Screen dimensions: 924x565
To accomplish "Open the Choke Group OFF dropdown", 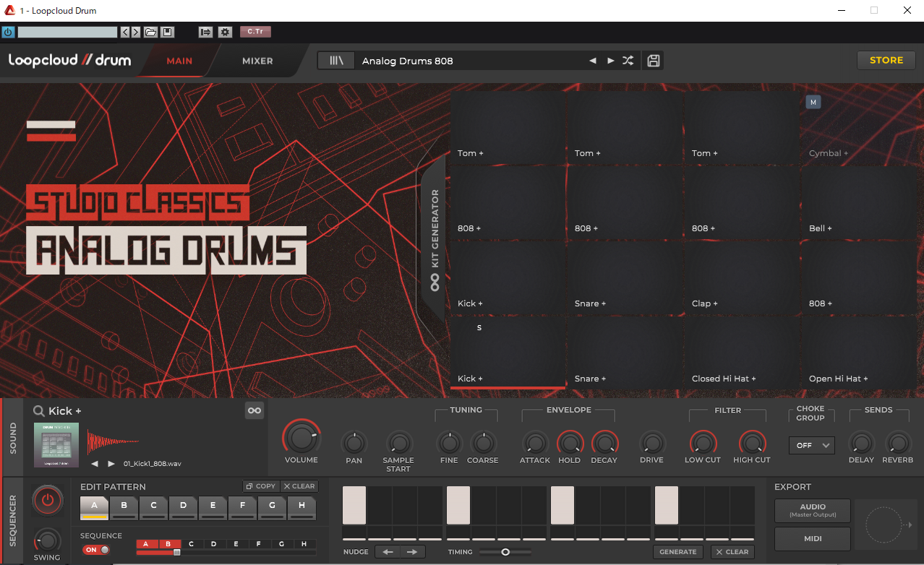I will [x=812, y=446].
